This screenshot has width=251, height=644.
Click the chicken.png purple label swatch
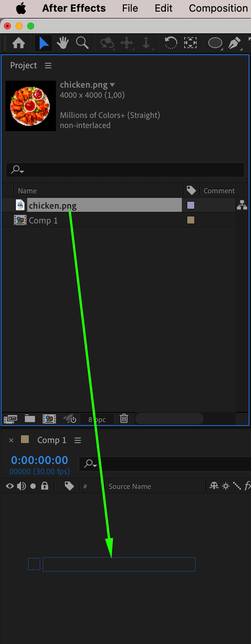point(191,205)
